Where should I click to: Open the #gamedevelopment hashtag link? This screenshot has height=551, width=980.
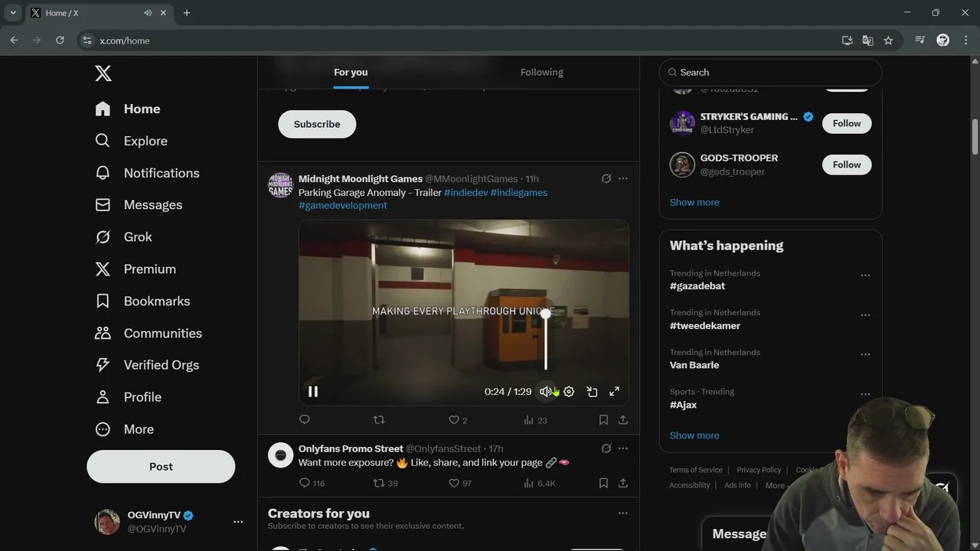[343, 206]
